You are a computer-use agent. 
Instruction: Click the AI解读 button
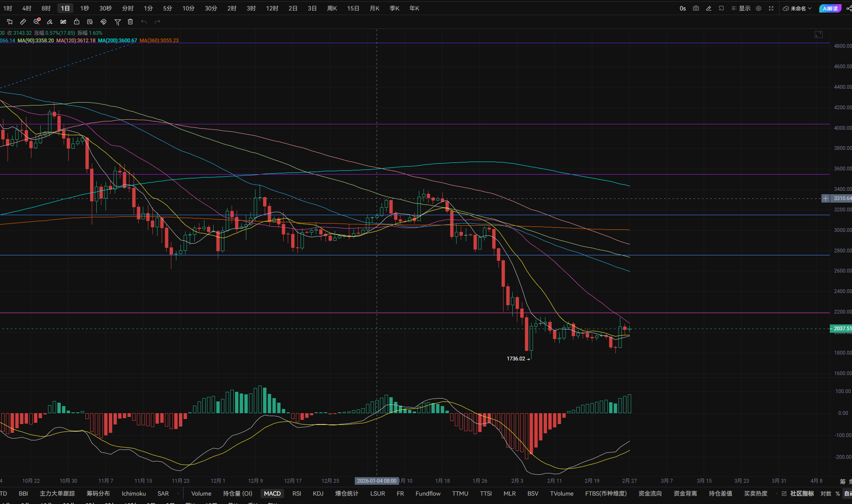(830, 8)
